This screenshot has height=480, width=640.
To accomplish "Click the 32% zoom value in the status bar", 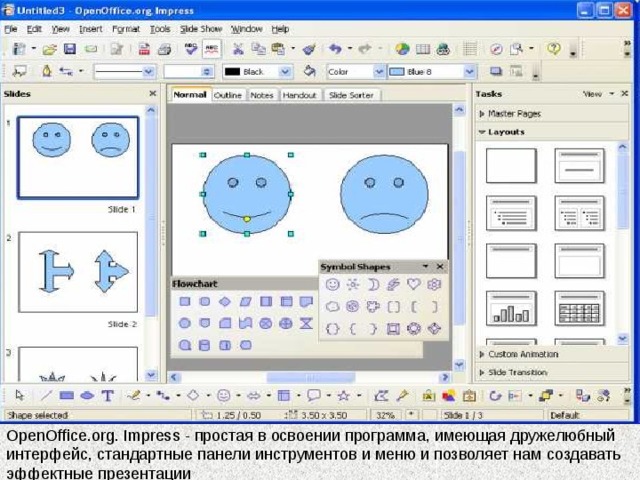I will tap(385, 416).
